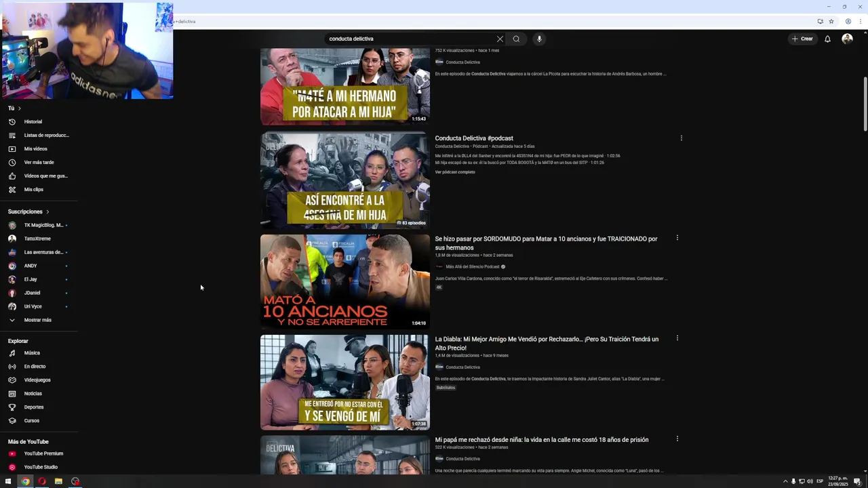Open File Explorer from taskbar
The image size is (868, 488).
pos(58,481)
